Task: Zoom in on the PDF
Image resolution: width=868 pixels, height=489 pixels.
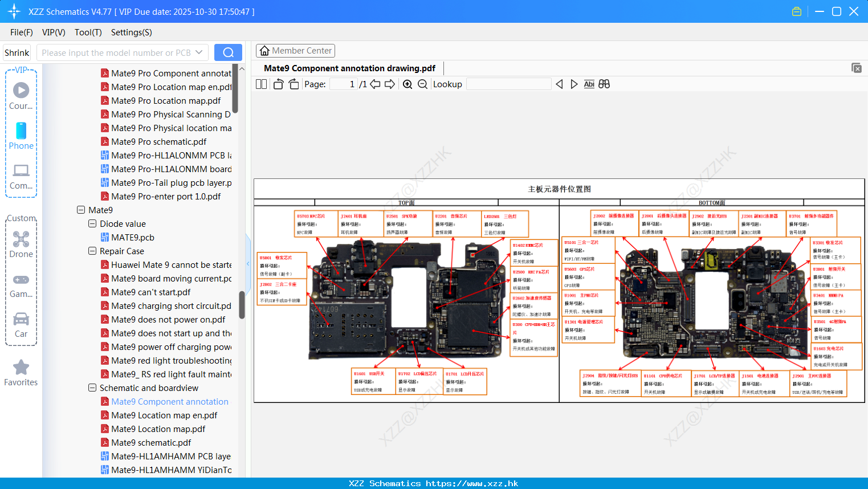Action: pos(407,84)
